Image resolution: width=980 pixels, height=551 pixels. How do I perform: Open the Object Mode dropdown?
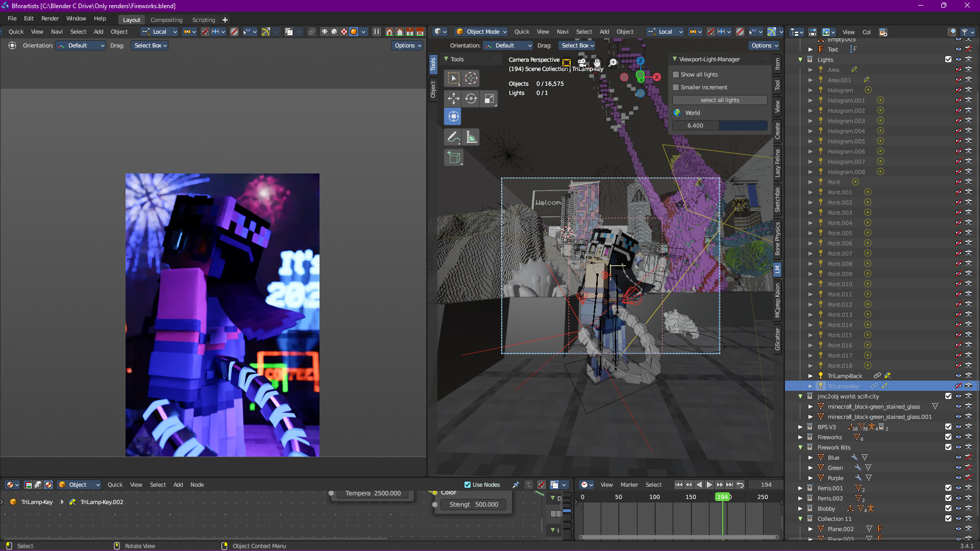pos(481,32)
